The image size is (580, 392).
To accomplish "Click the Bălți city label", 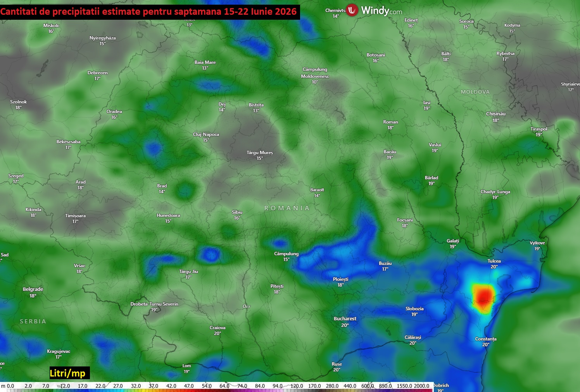I will tap(446, 54).
